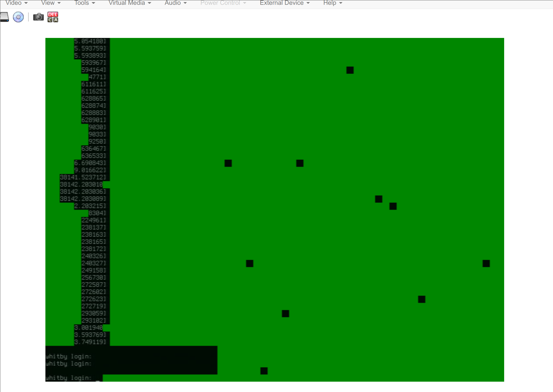Expand the Tools dropdown menu
Screen dimensions: 553x392
pyautogui.click(x=83, y=3)
